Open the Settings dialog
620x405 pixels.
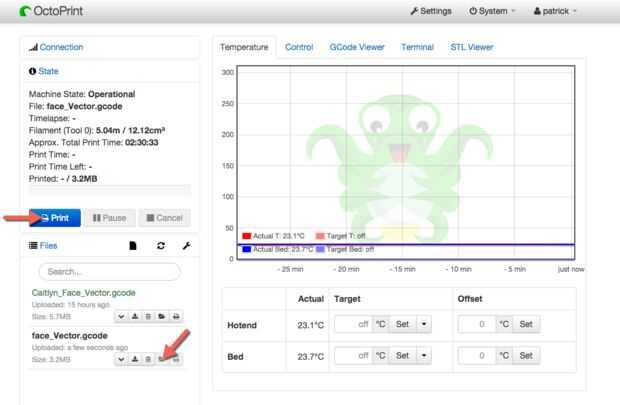coord(431,11)
